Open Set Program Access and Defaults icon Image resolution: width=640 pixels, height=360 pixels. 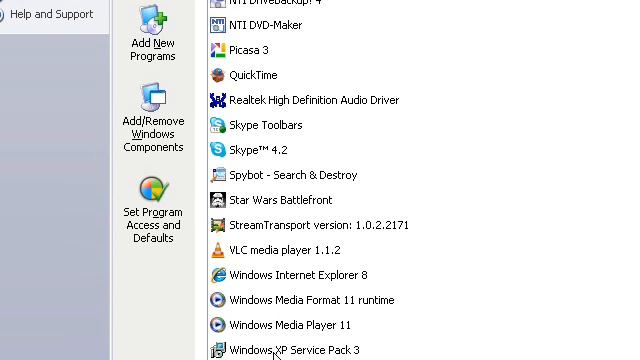point(153,189)
